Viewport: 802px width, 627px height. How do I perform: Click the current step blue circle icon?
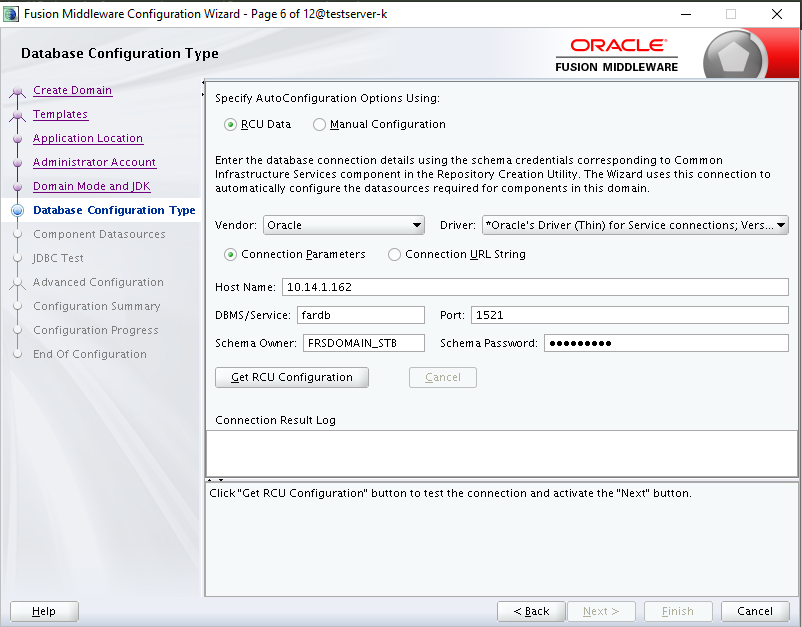pos(17,210)
